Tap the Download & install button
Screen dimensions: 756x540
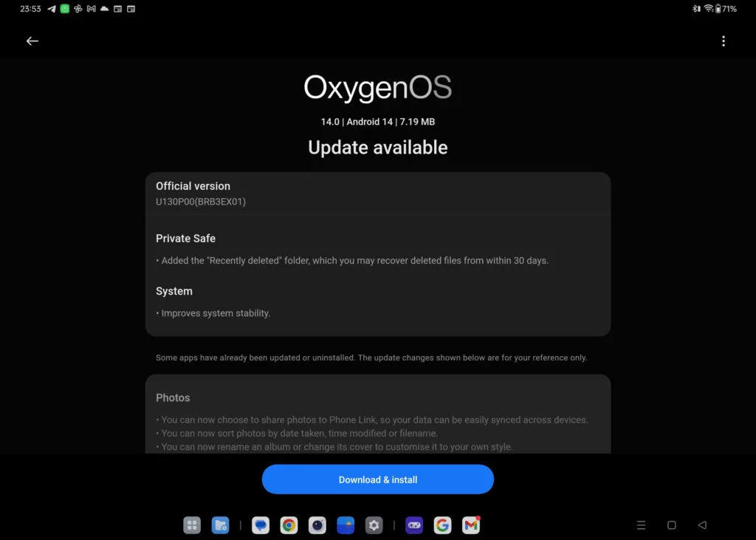(378, 479)
